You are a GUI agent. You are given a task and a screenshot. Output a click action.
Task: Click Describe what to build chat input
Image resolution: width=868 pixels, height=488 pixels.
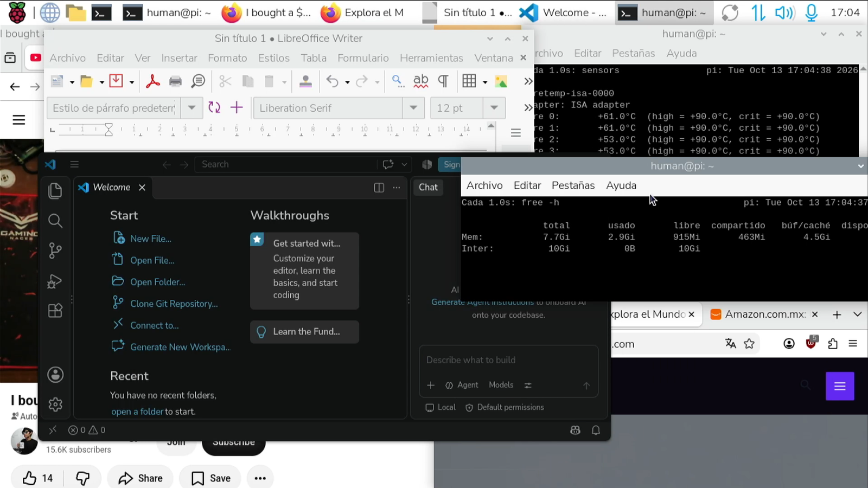pos(508,361)
